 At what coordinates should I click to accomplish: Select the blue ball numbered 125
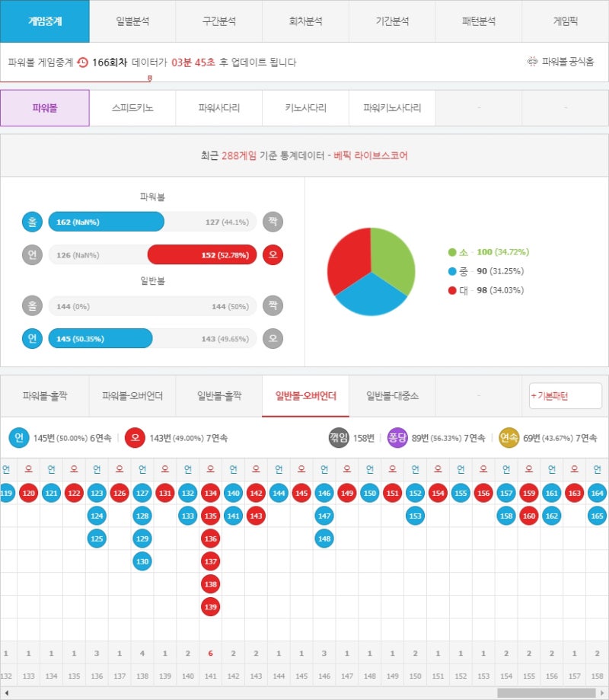coord(97,539)
